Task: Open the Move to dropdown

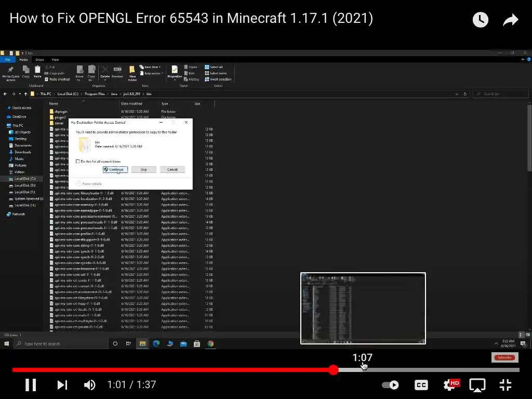Action: (x=79, y=73)
